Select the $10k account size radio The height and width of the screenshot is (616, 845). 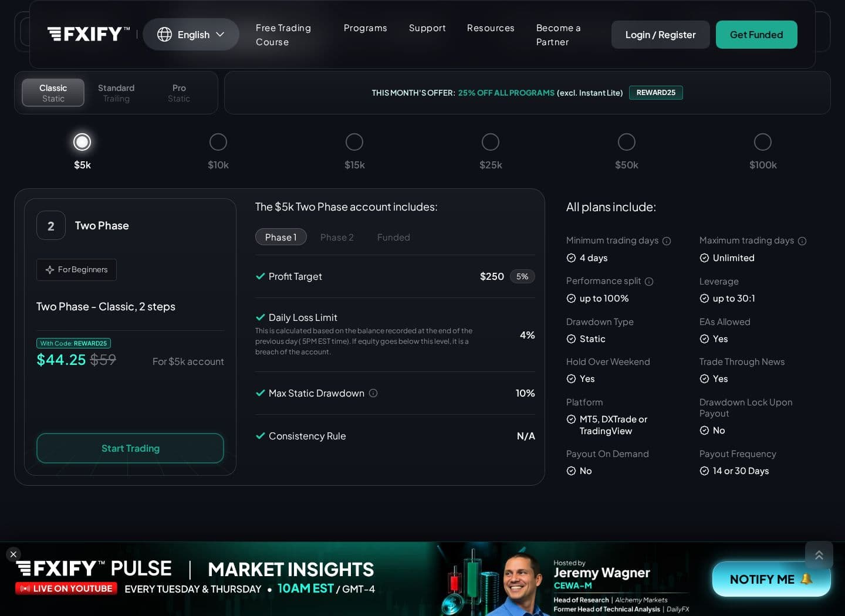coord(218,142)
